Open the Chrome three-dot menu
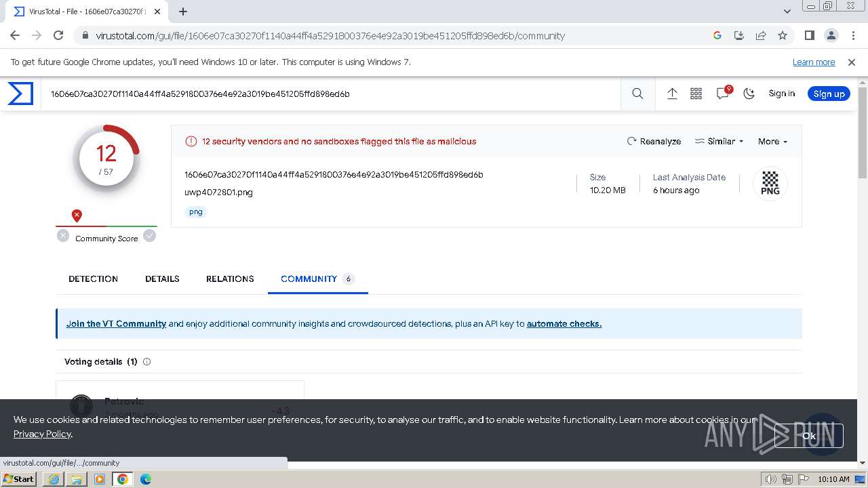The width and height of the screenshot is (868, 488). click(852, 36)
